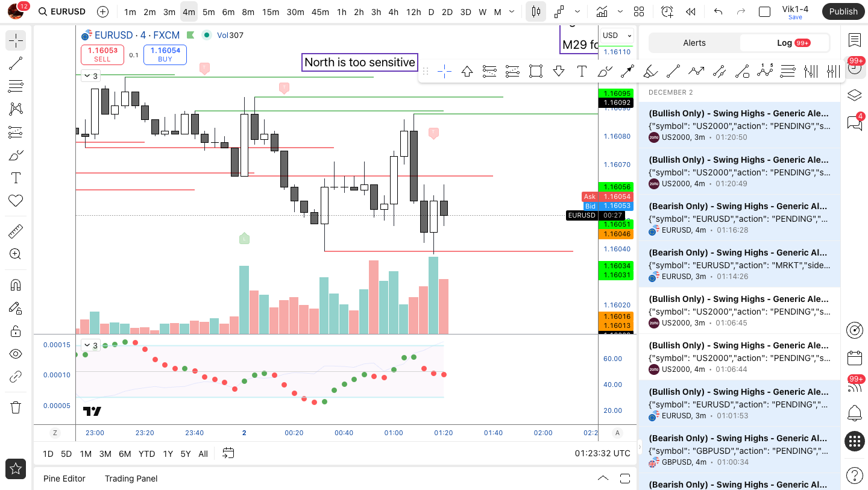The width and height of the screenshot is (868, 490).
Task: Open the notifications bell icon
Action: [854, 413]
